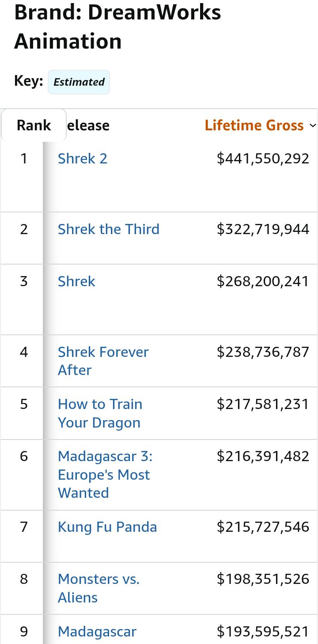Open the Monsters vs. Aliens link
318x644 pixels.
(99, 588)
